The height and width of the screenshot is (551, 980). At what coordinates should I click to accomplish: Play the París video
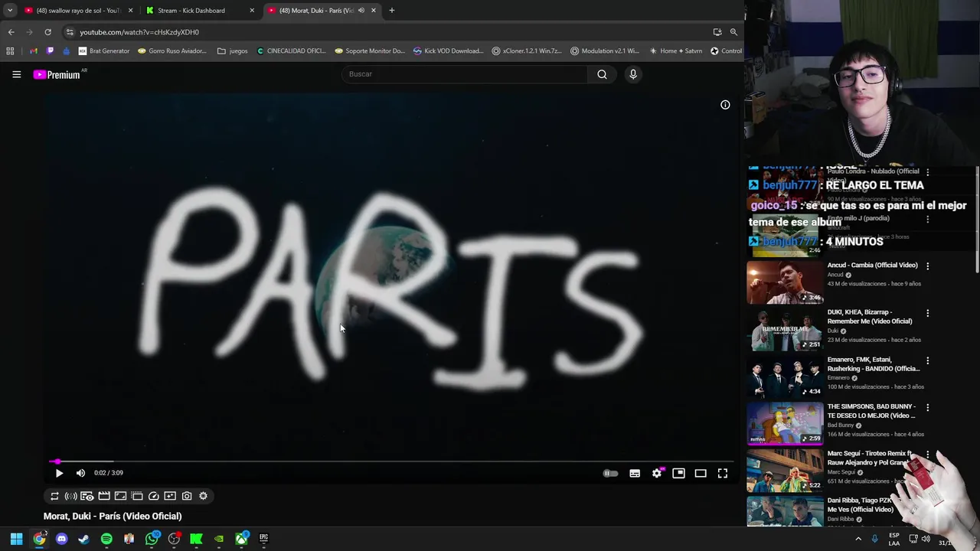pos(59,473)
